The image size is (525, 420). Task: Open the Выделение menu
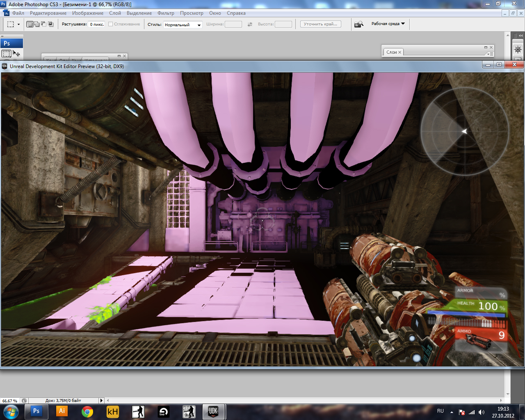tap(139, 13)
